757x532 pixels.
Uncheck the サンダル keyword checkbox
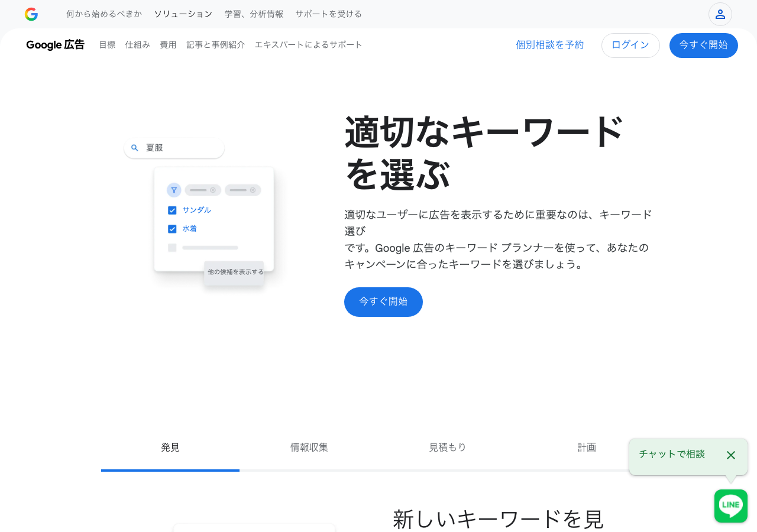(x=172, y=210)
